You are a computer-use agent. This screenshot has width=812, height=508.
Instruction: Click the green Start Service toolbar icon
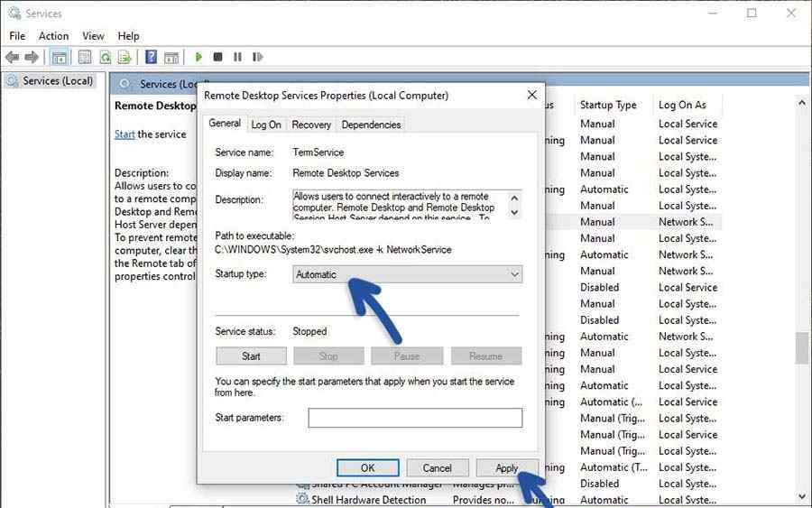click(198, 57)
